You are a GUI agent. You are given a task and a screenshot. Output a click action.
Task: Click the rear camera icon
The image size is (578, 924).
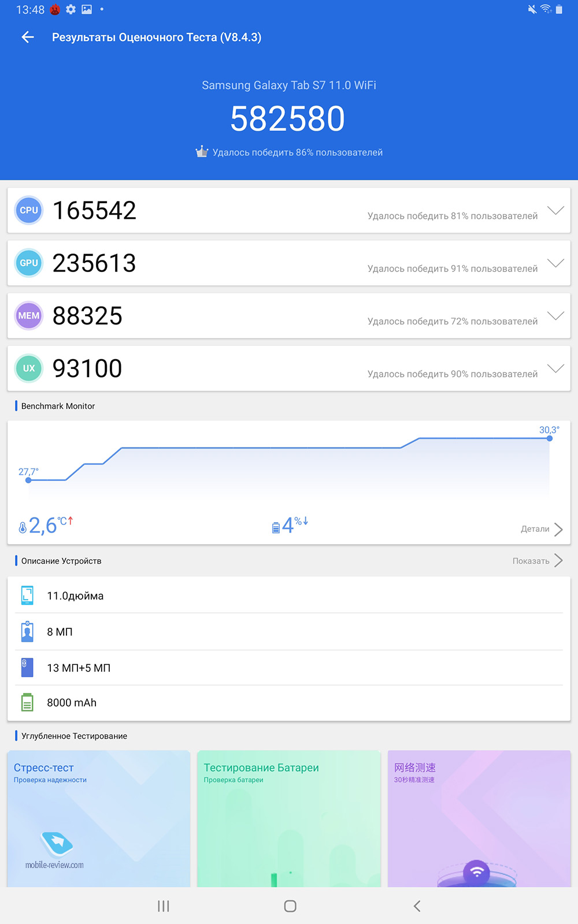[x=27, y=668]
